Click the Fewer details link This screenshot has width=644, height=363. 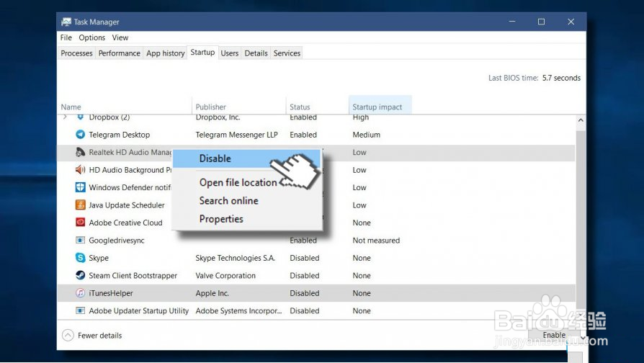pos(100,336)
